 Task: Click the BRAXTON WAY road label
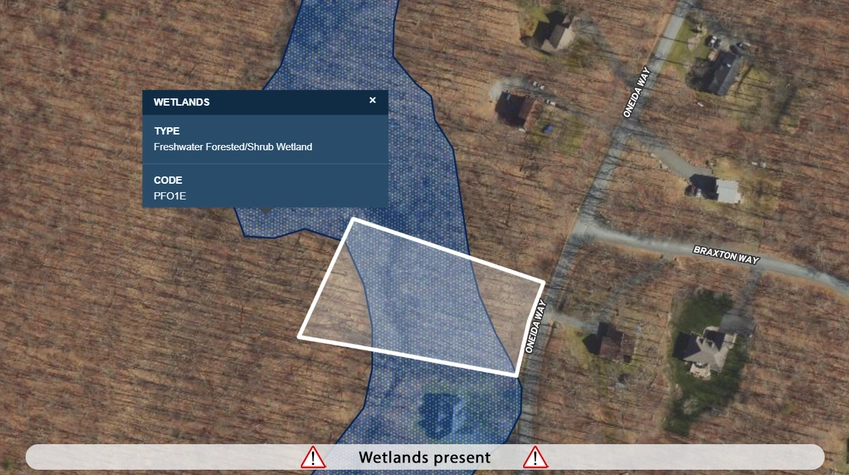(727, 255)
